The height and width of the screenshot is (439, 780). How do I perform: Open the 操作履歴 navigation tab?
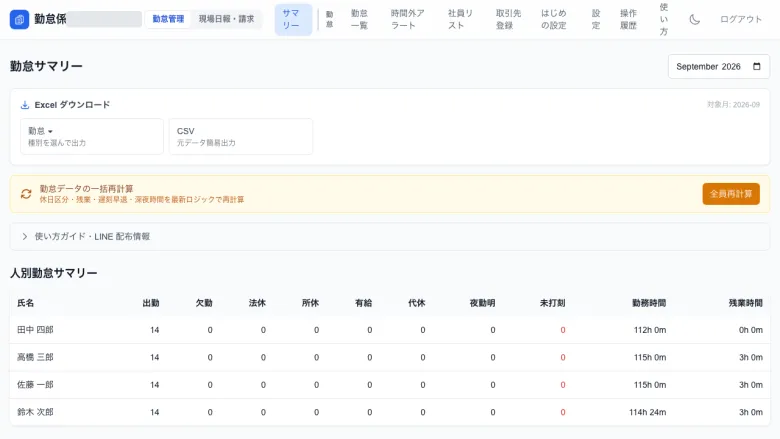click(628, 19)
